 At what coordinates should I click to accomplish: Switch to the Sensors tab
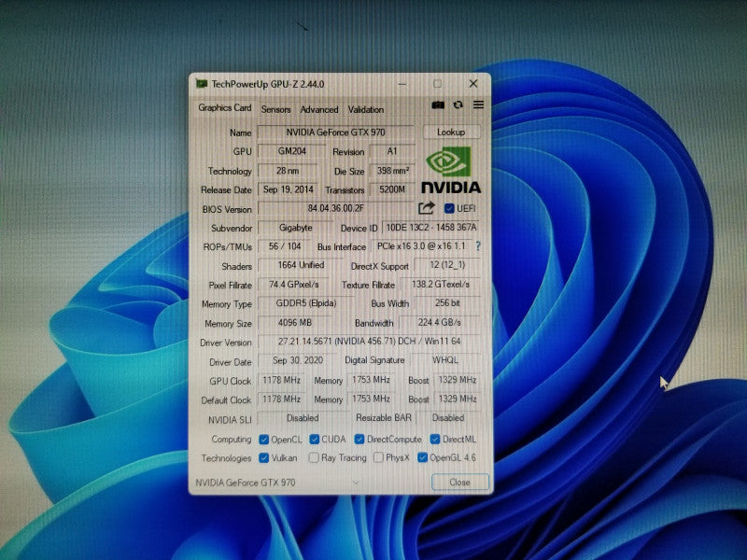point(275,109)
